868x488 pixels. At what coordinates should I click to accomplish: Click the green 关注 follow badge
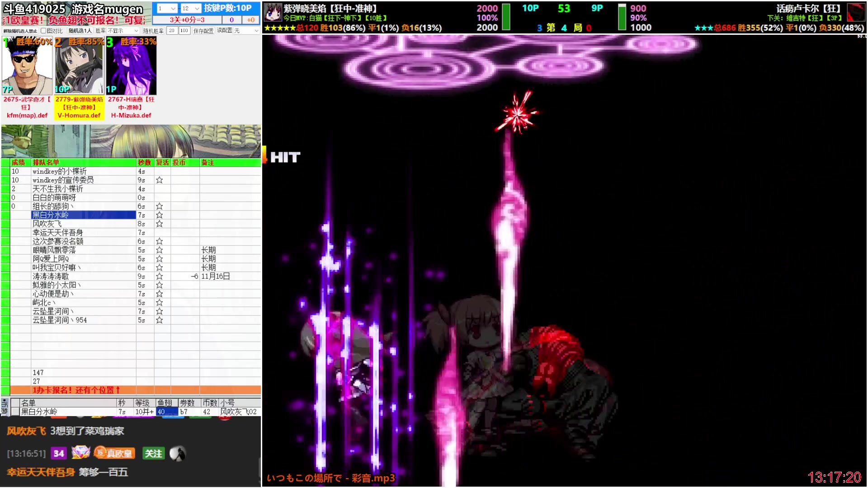pos(153,454)
